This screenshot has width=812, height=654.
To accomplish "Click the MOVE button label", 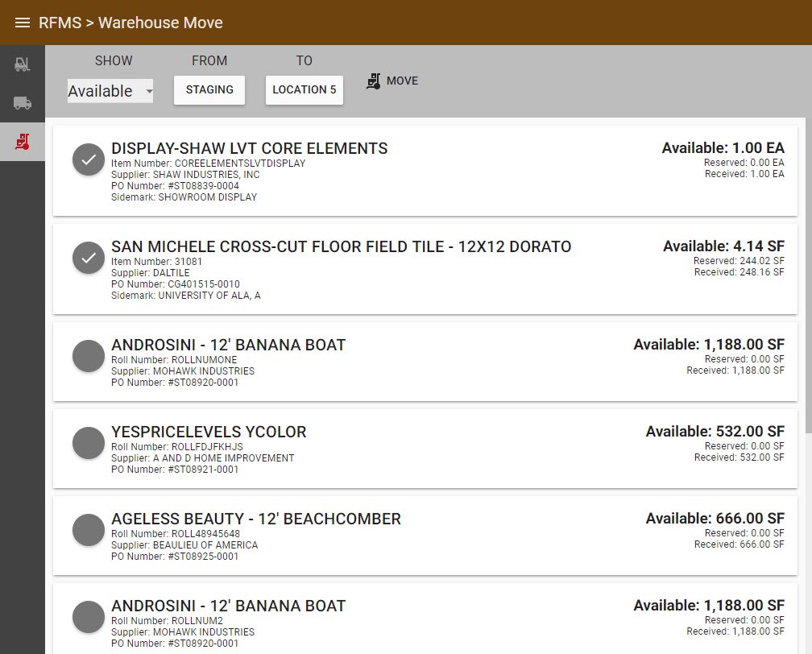I will coord(403,81).
